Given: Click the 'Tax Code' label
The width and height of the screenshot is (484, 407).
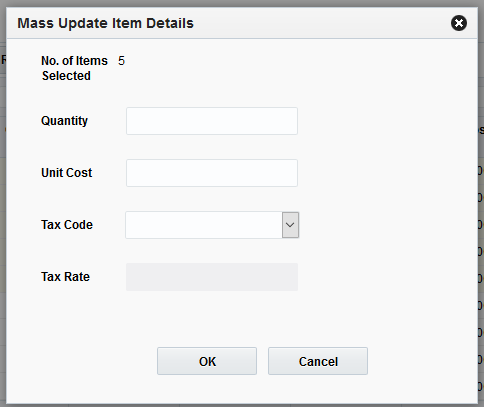Looking at the screenshot, I should (67, 225).
